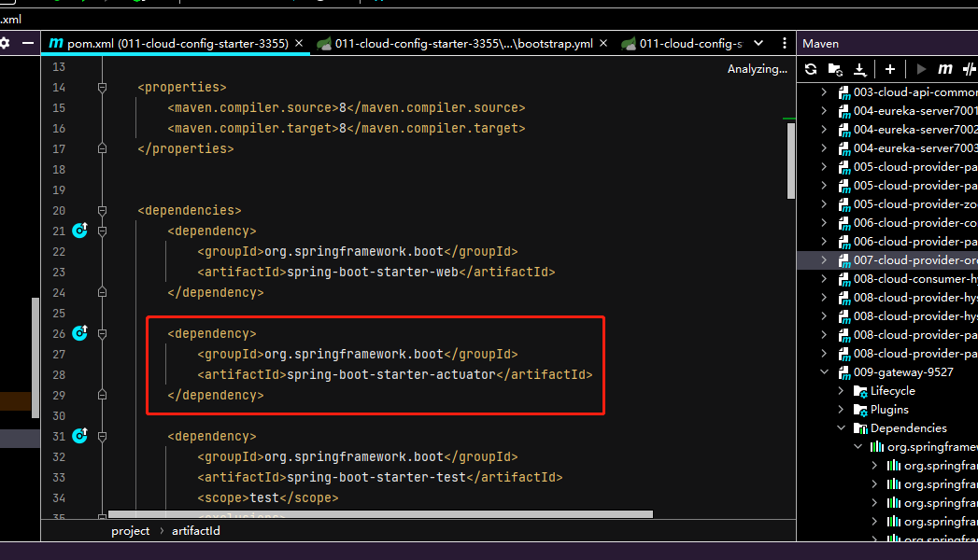The image size is (978, 560).
Task: Collapse org.springframework dependency group
Action: 858,447
